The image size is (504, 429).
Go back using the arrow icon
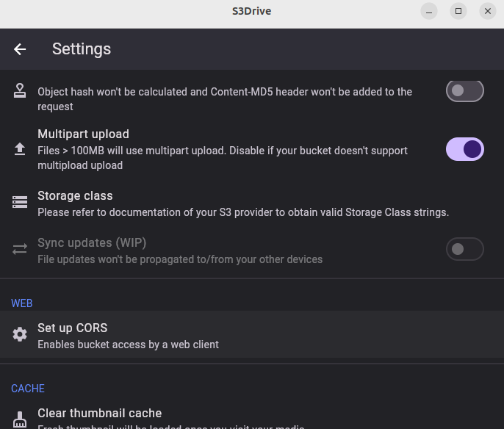click(20, 49)
